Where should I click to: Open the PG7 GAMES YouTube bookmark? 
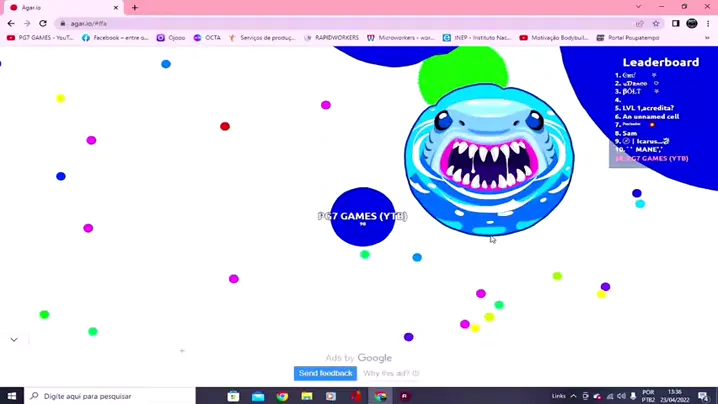40,38
